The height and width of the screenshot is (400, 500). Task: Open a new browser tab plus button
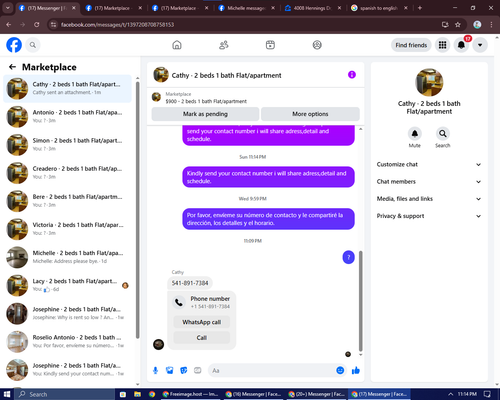coord(420,8)
